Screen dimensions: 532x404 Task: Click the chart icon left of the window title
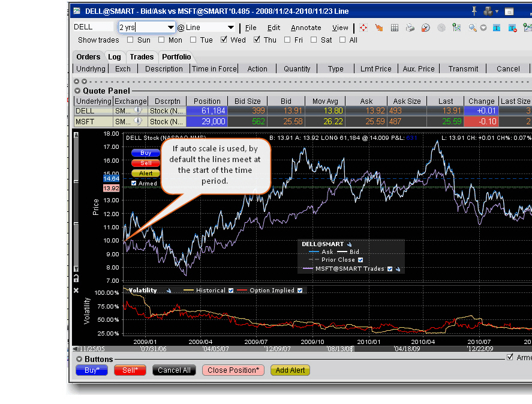(x=77, y=11)
